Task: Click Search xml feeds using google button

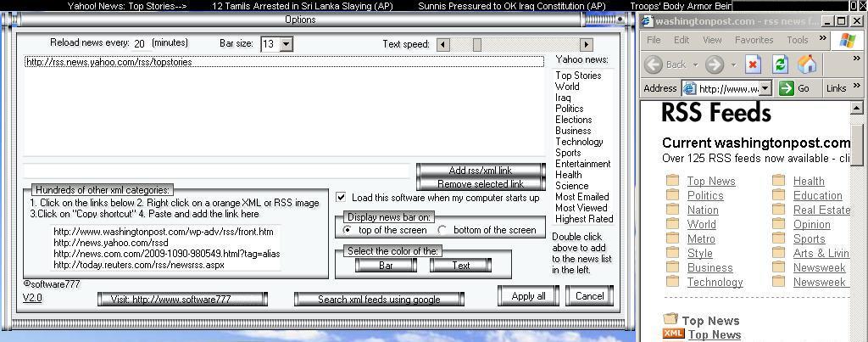Action: click(x=379, y=300)
